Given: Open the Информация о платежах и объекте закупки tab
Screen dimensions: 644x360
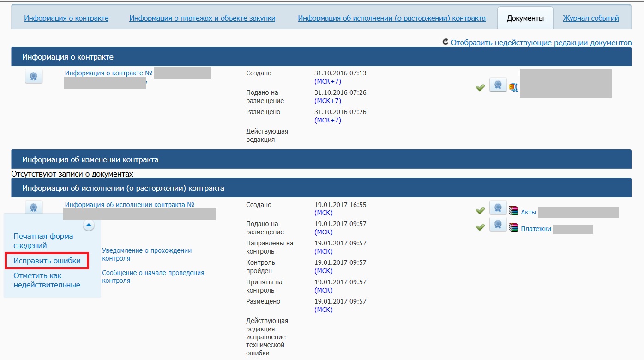Looking at the screenshot, I should click(202, 18).
